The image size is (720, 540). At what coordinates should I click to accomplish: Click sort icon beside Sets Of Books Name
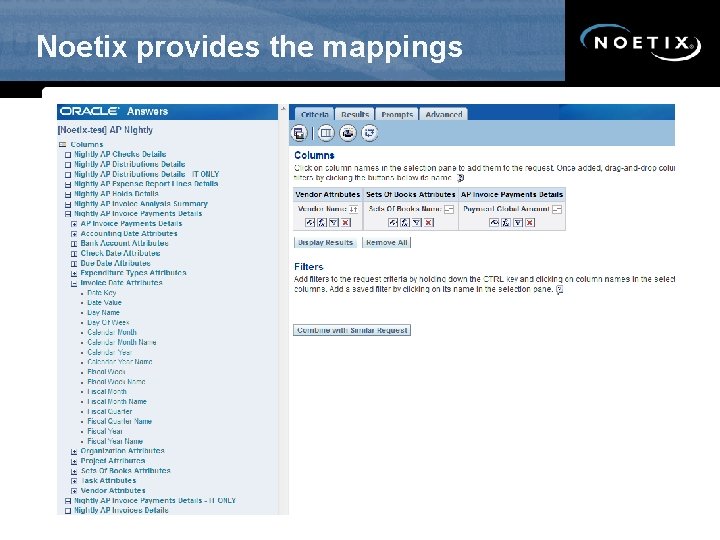(x=449, y=209)
